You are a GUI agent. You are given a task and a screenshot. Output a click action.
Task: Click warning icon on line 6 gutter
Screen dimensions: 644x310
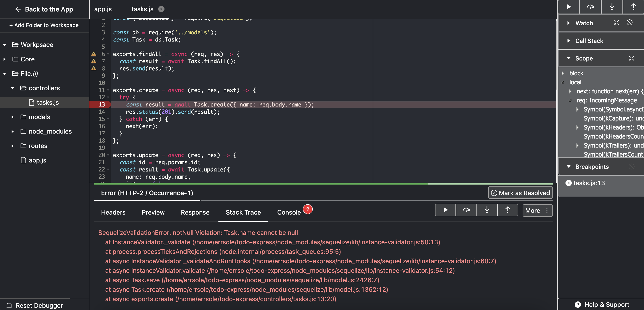93,54
